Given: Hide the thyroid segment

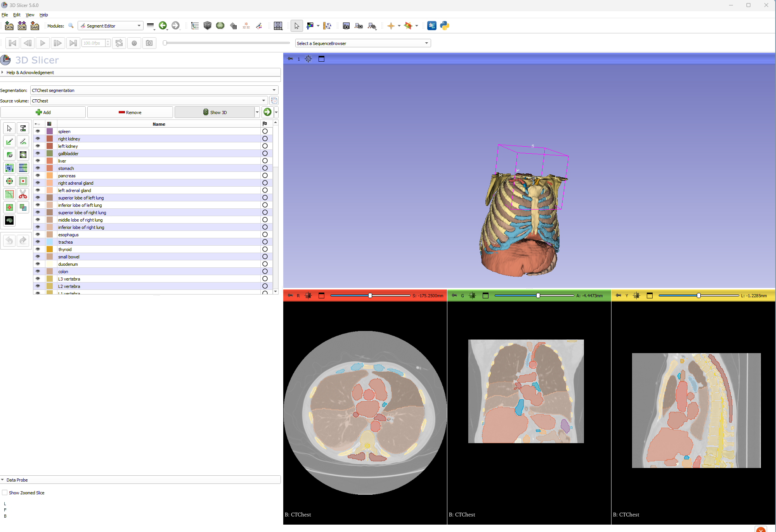Looking at the screenshot, I should (38, 250).
